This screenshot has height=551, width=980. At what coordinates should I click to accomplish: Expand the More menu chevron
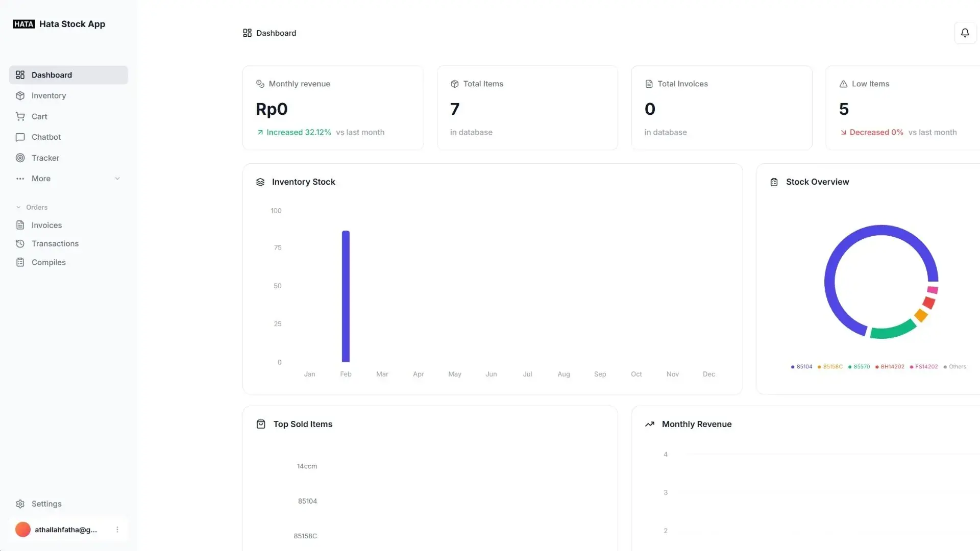[x=117, y=179]
